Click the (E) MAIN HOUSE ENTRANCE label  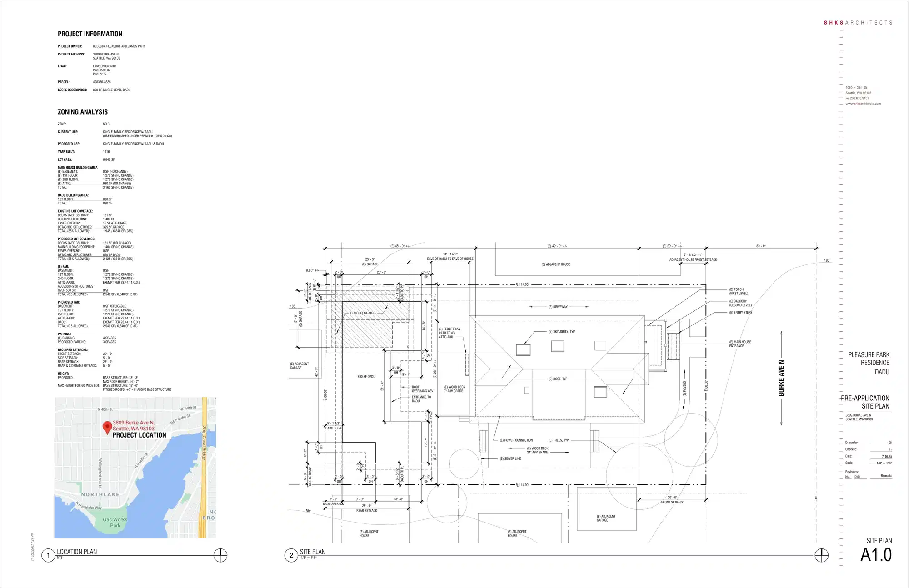(x=740, y=344)
